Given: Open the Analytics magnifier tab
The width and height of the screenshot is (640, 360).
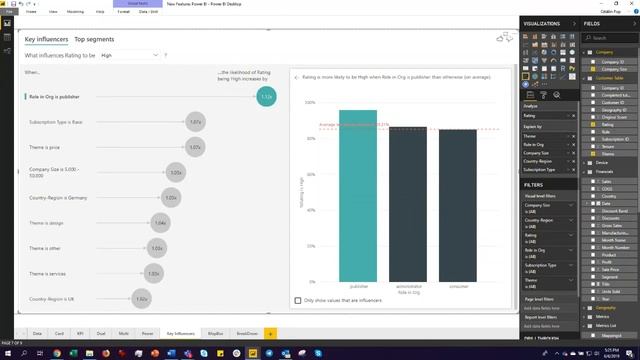Looking at the screenshot, I should 557,95.
